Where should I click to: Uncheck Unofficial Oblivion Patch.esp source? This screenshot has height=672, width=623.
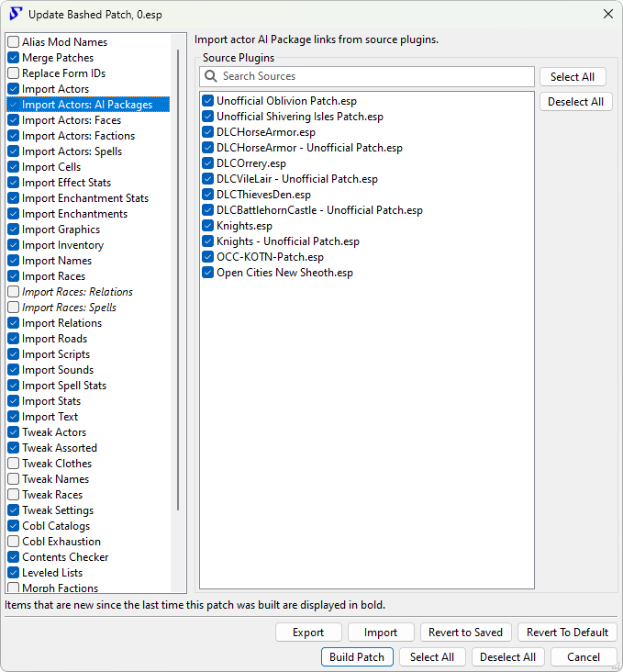click(207, 101)
